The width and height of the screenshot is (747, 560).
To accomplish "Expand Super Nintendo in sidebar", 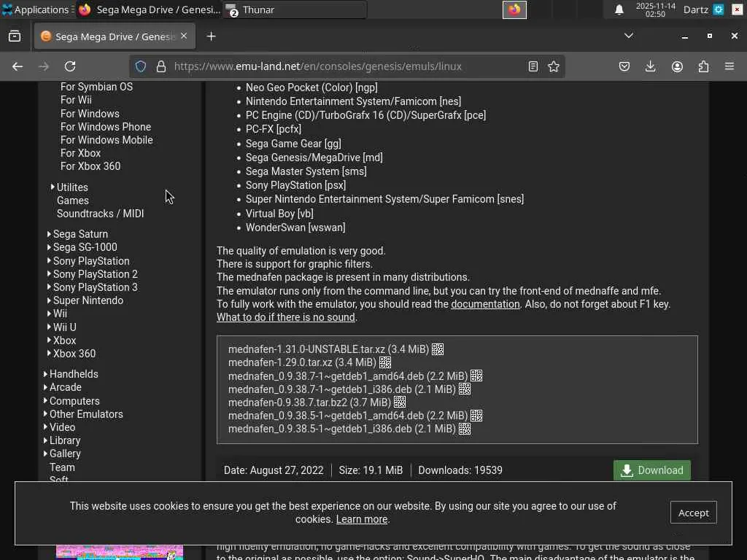I will tap(49, 300).
